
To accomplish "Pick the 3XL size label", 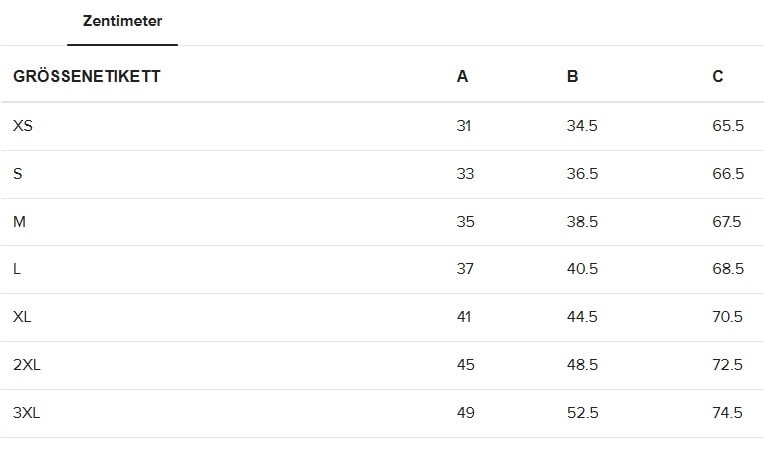I will pyautogui.click(x=27, y=413).
